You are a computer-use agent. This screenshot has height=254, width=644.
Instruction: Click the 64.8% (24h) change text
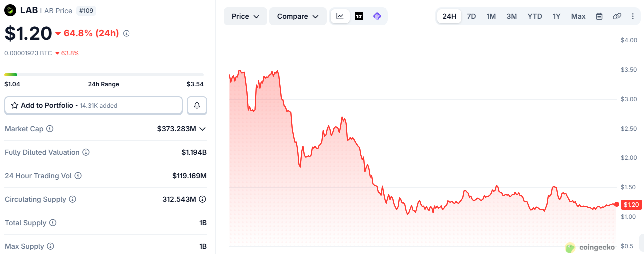pos(91,33)
